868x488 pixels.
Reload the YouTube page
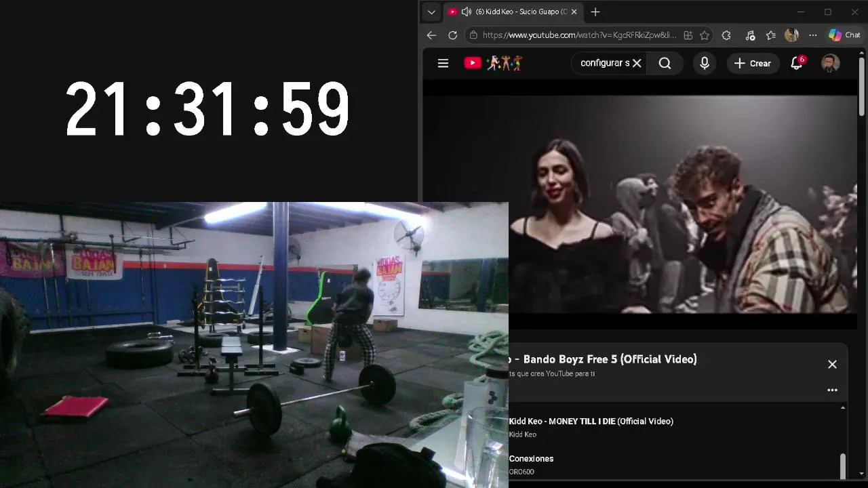coord(453,35)
